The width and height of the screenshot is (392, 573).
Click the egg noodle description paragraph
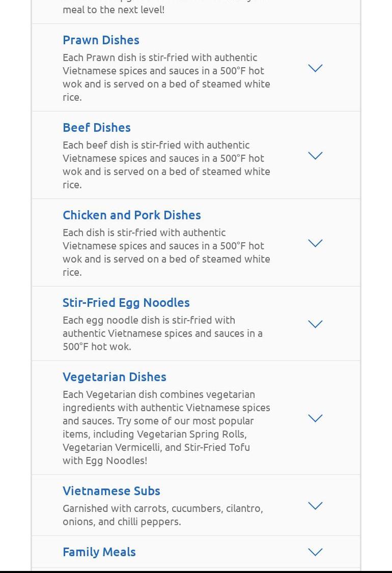163,333
